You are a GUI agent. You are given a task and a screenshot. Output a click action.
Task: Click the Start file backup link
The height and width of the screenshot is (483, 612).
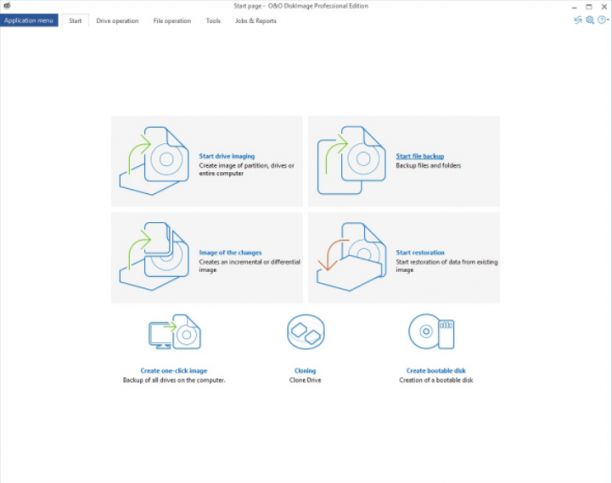pos(420,156)
